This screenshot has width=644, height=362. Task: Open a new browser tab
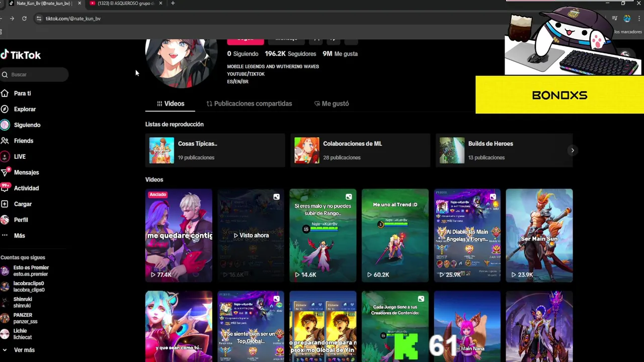pos(173,4)
